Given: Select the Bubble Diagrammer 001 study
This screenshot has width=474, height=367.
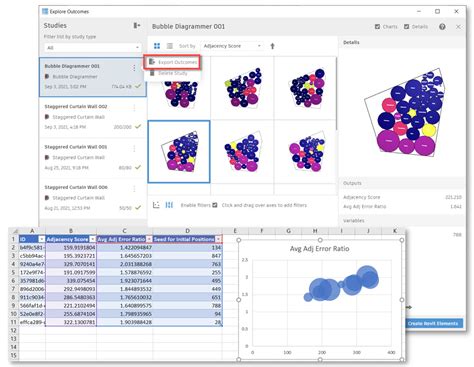Looking at the screenshot, I should [93, 77].
